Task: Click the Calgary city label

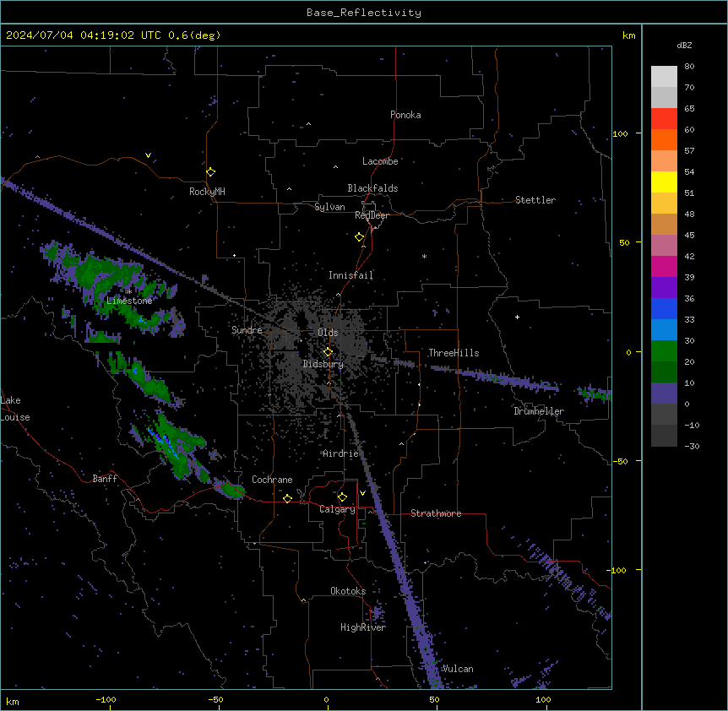Action: [x=337, y=509]
